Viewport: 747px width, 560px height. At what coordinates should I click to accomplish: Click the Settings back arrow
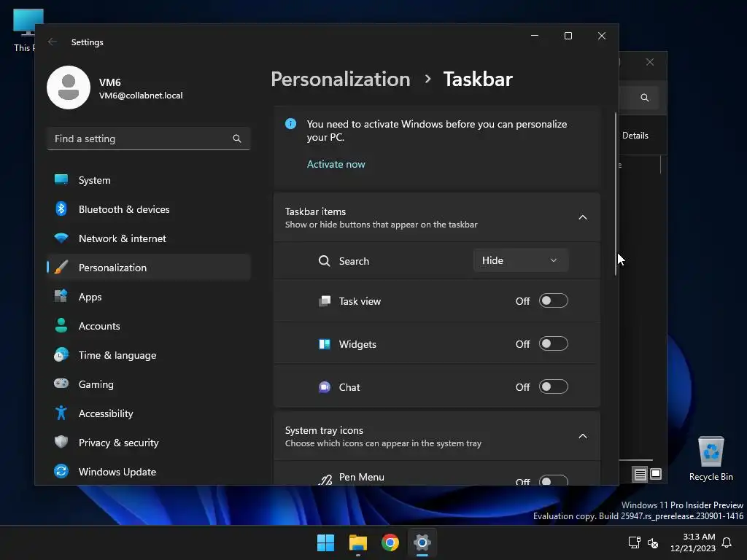53,42
